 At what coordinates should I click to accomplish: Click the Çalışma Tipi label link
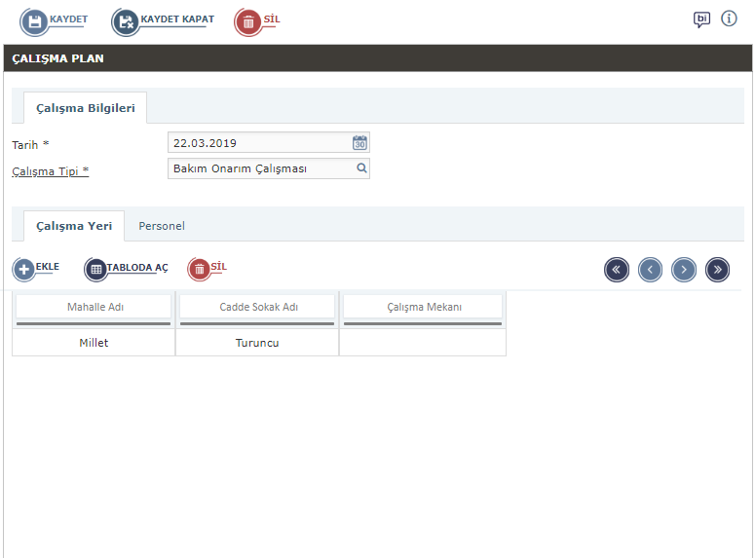tap(51, 170)
